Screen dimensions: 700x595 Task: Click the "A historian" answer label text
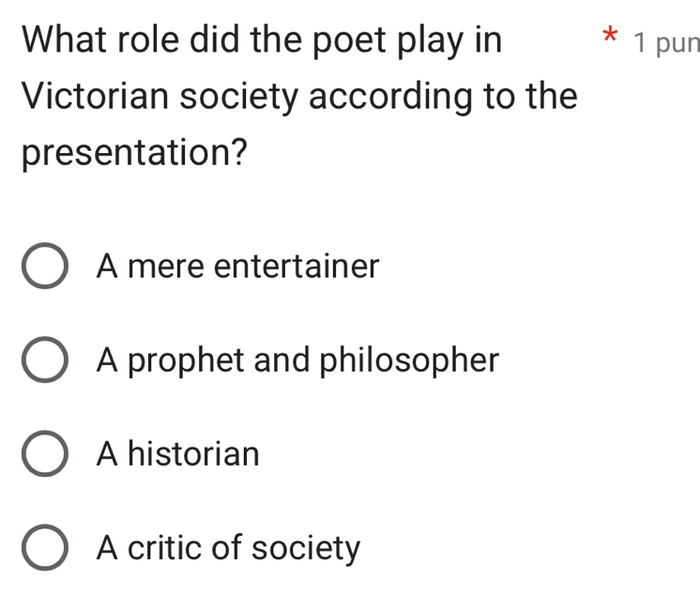pos(177,454)
